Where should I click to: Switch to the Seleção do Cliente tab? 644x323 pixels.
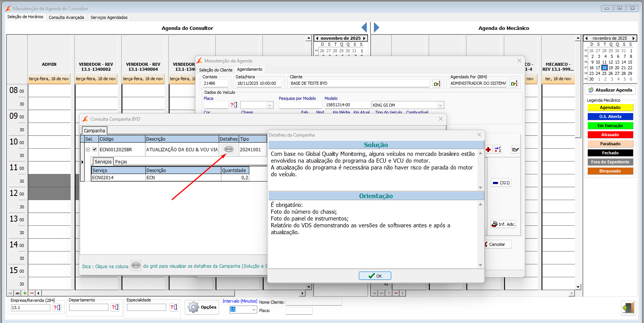pos(216,70)
